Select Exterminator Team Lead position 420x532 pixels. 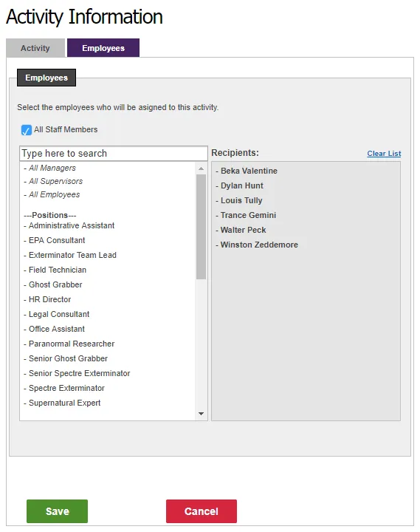[72, 255]
